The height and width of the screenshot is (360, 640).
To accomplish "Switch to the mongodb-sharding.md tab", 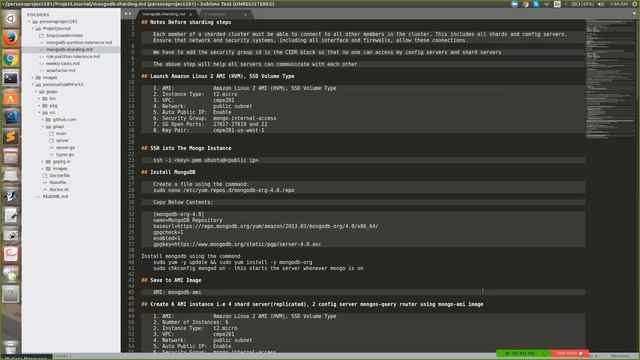I will [x=164, y=14].
